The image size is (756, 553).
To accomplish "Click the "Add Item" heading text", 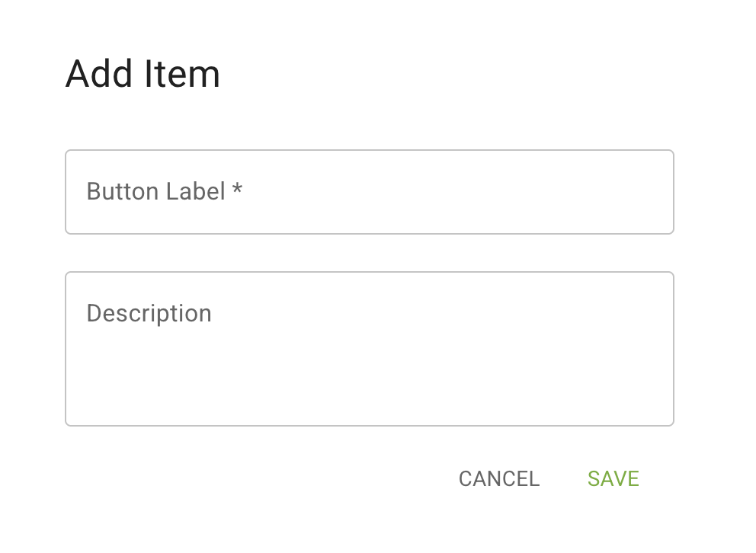I will (143, 75).
